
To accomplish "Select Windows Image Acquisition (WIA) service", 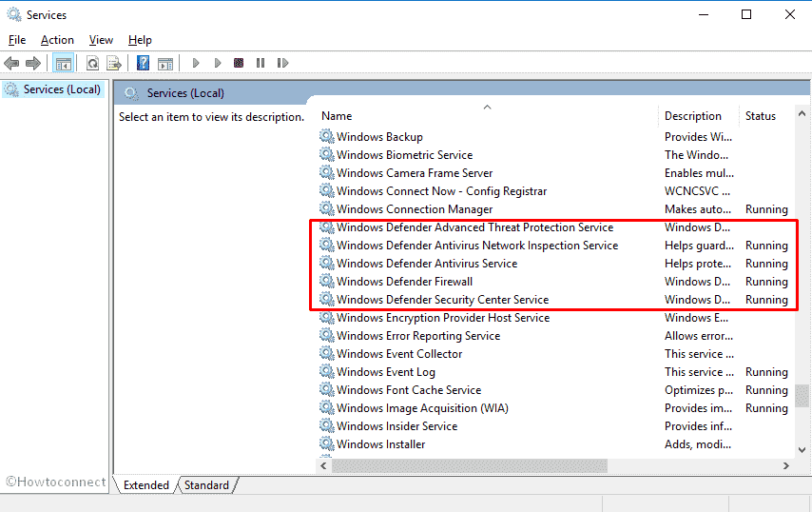I will [x=422, y=408].
